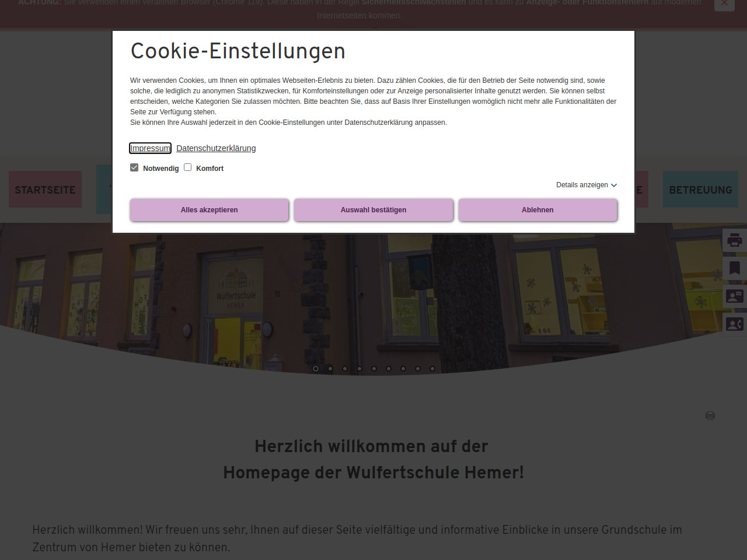Select the first slideshow indicator dot
This screenshot has width=747, height=560.
point(316,369)
